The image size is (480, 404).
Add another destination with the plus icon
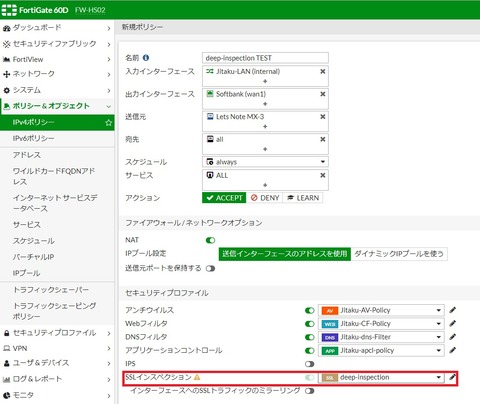pyautogui.click(x=265, y=149)
